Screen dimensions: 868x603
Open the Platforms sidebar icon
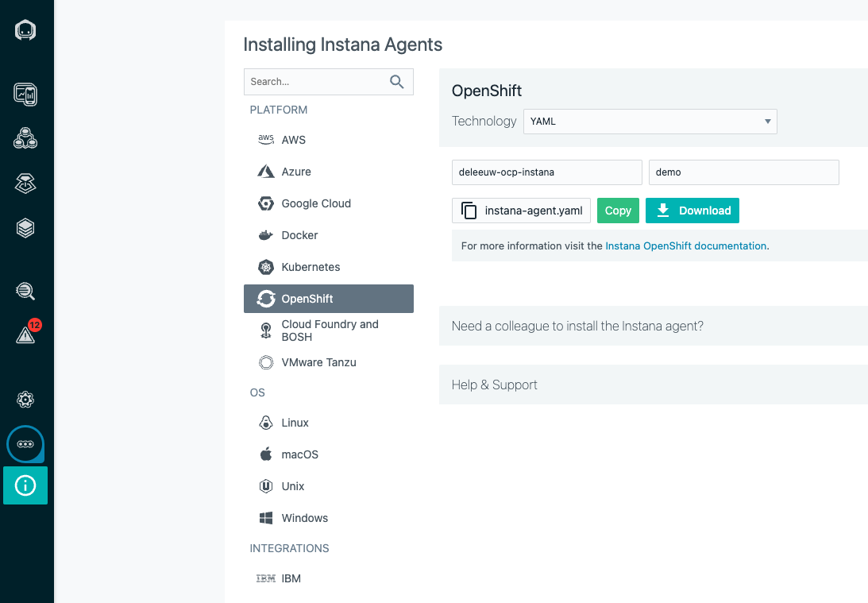point(25,184)
